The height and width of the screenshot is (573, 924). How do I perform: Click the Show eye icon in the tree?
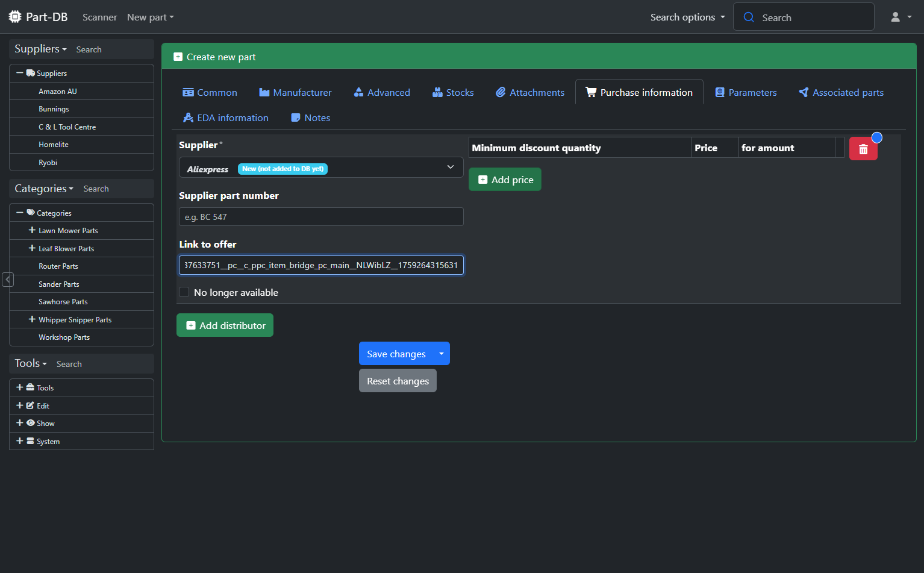pyautogui.click(x=30, y=423)
